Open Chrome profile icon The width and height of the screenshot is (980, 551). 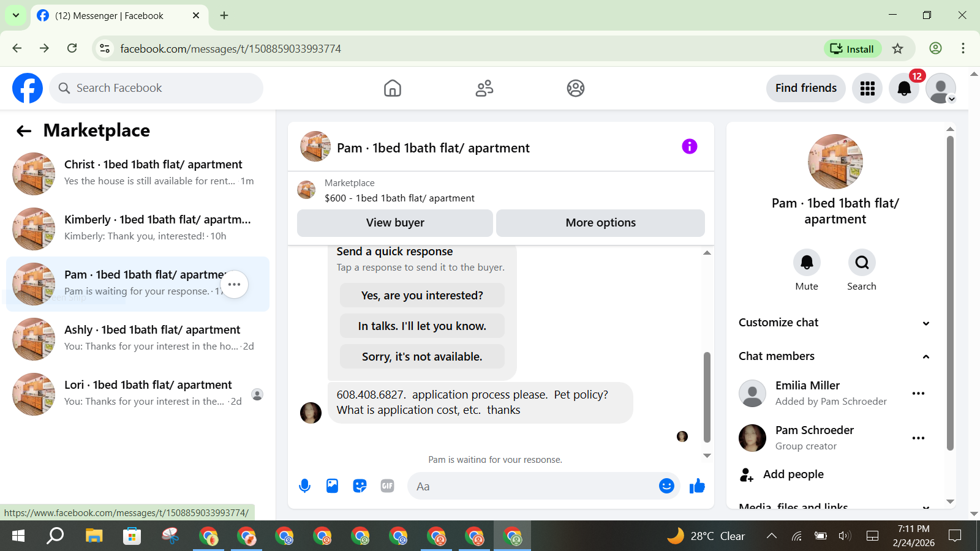935,48
